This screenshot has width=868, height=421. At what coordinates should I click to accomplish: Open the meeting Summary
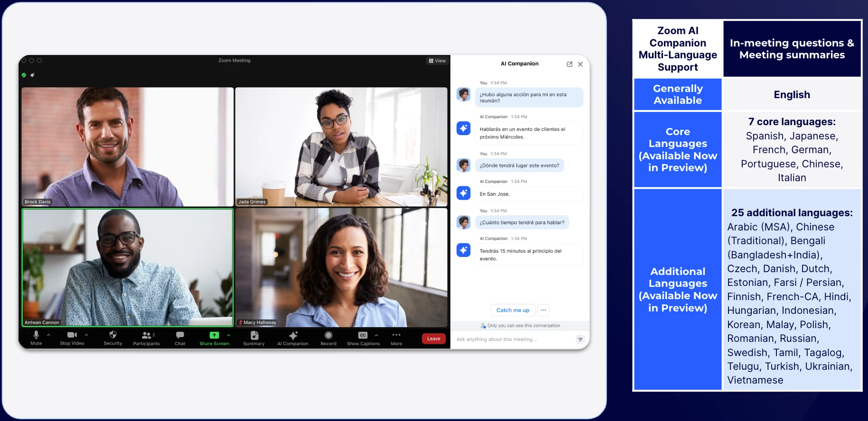click(254, 338)
